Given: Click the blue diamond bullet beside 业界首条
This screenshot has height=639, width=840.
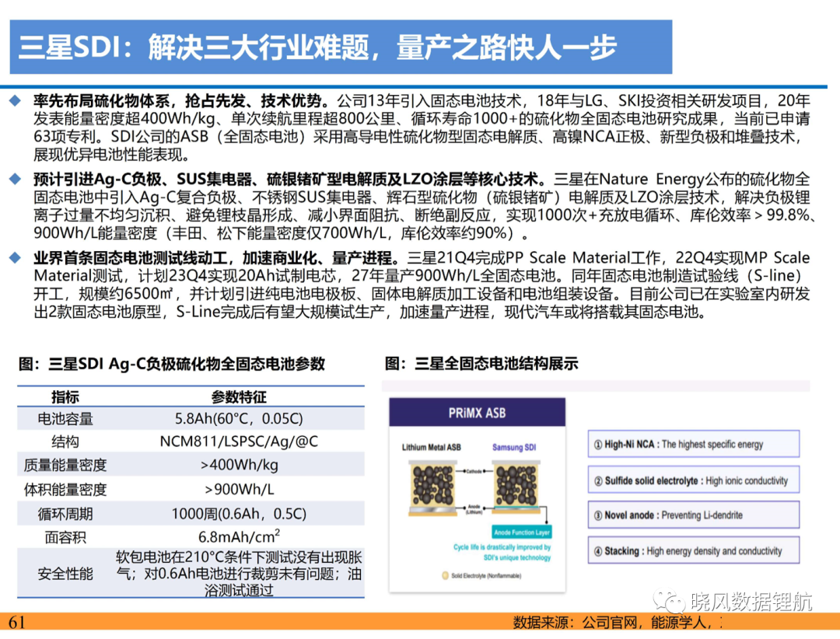Looking at the screenshot, I should (16, 257).
